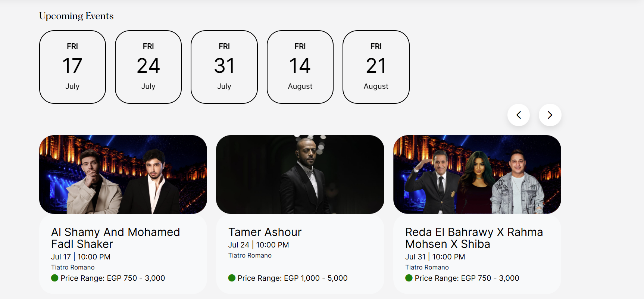
Task: Open the Reda El Bahrawy event image
Action: pyautogui.click(x=477, y=174)
